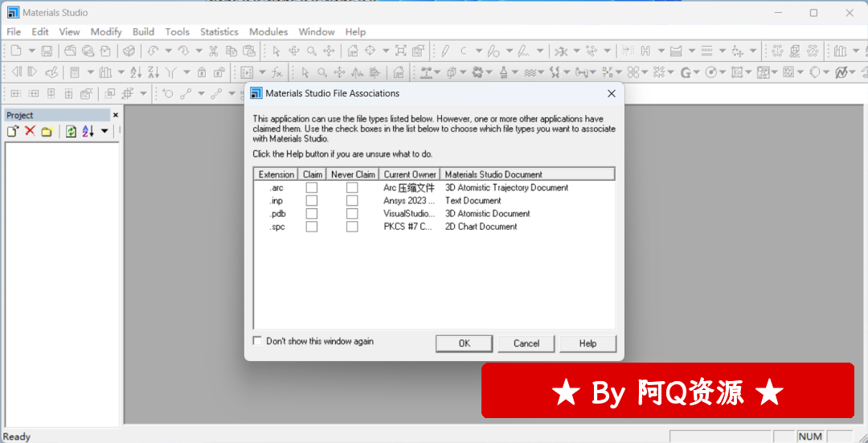This screenshot has width=868, height=443.
Task: Check the Claim box for .spc extension
Action: point(312,227)
